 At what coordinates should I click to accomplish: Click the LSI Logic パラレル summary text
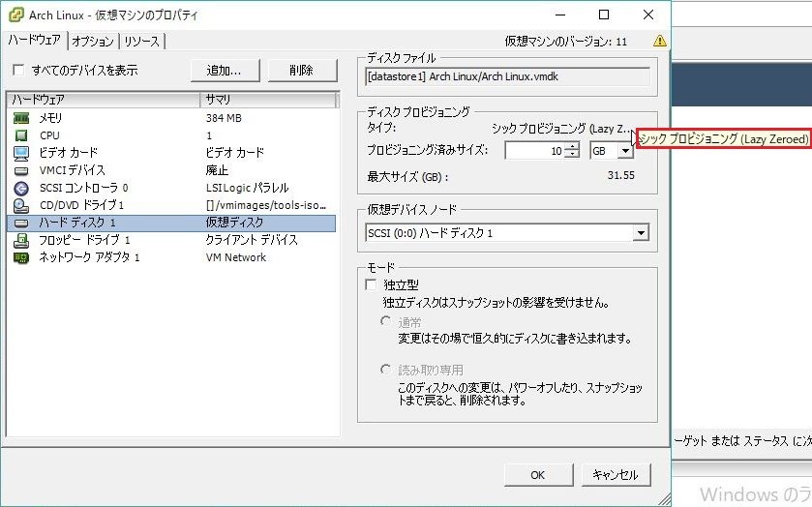[x=247, y=188]
